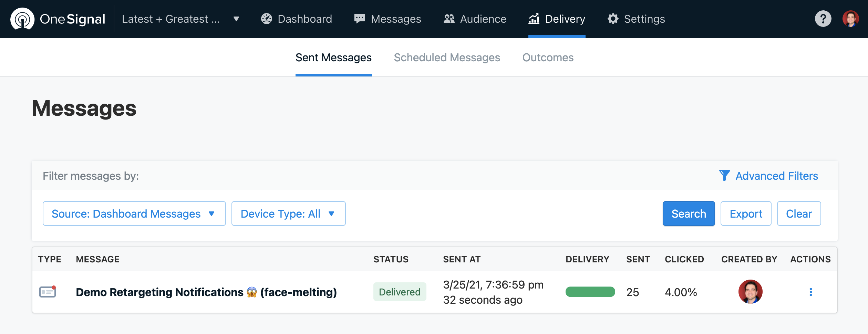Click the Clear filters button

click(799, 213)
